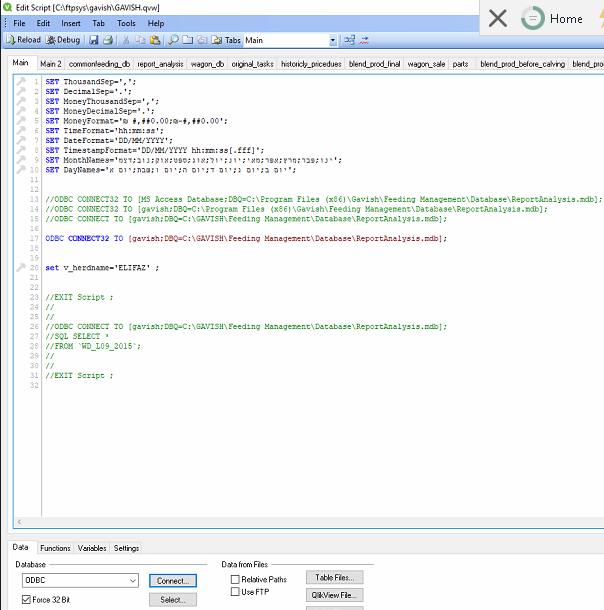Switch to the report_analysis script tab
The width and height of the screenshot is (604, 610).
[160, 64]
